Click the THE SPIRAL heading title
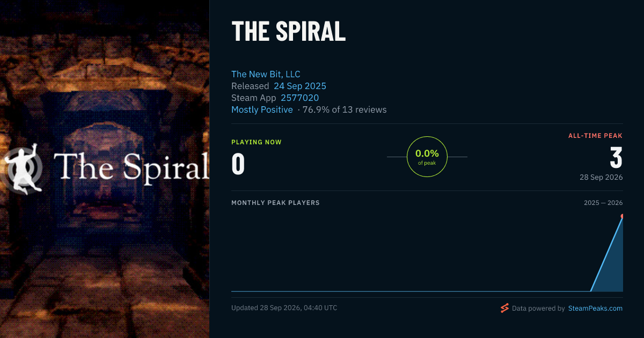 pyautogui.click(x=289, y=32)
